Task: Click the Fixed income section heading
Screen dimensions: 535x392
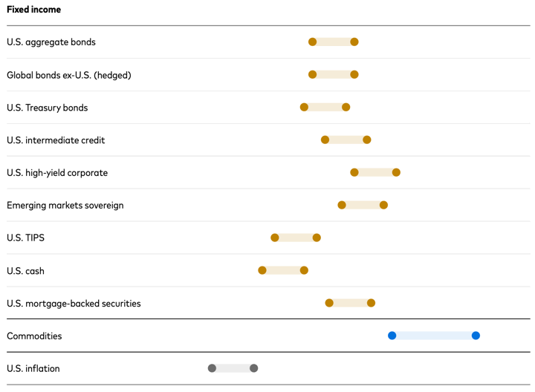Action: point(34,10)
